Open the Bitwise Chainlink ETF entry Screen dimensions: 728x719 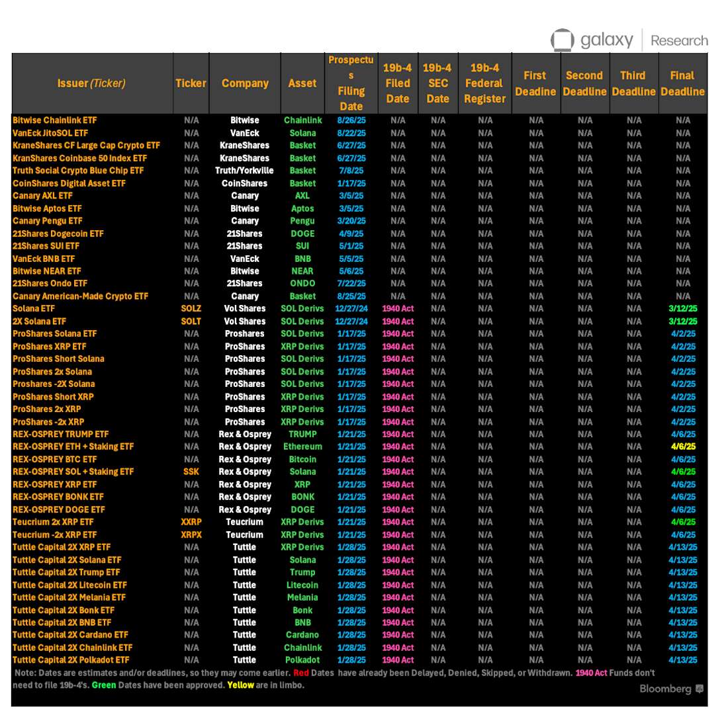pos(52,120)
